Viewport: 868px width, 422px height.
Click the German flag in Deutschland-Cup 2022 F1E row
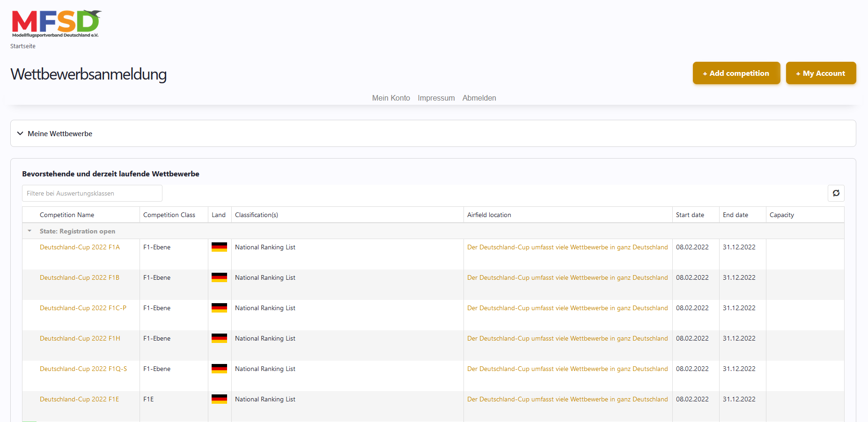coord(219,399)
